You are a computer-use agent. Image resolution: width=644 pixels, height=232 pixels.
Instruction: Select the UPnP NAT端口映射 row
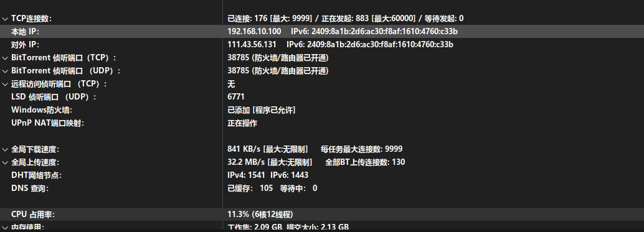tap(322, 123)
